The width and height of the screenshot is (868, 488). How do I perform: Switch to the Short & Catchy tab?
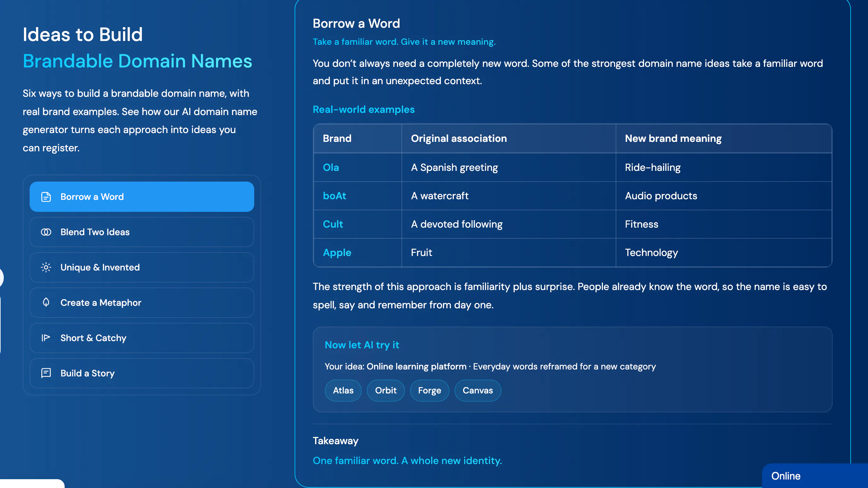142,338
